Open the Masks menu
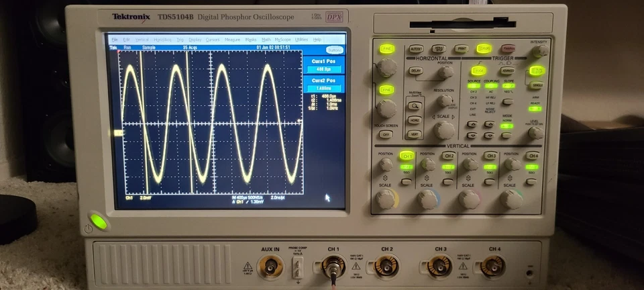 click(250, 40)
